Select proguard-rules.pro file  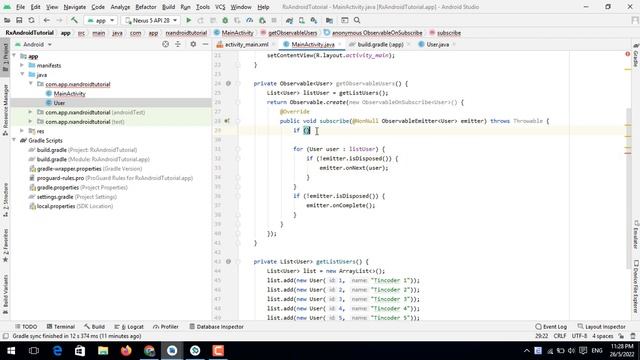click(60, 178)
